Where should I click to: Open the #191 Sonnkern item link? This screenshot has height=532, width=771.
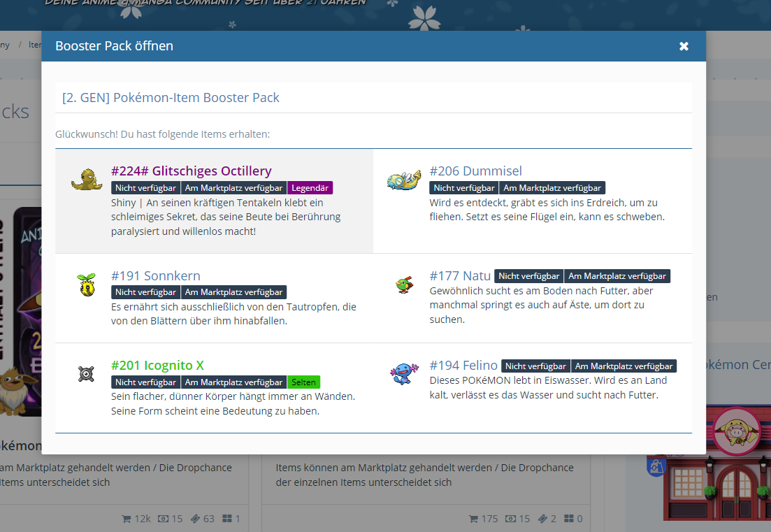pos(155,276)
